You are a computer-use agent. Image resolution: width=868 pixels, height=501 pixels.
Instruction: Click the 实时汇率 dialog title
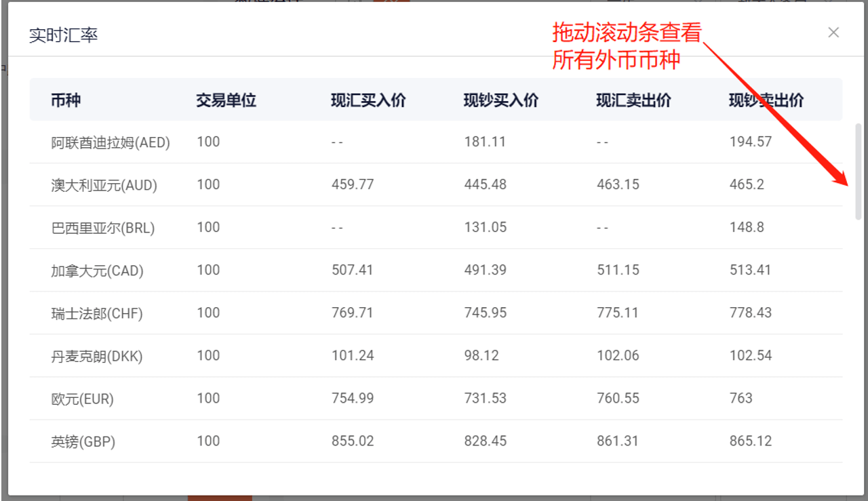[64, 35]
